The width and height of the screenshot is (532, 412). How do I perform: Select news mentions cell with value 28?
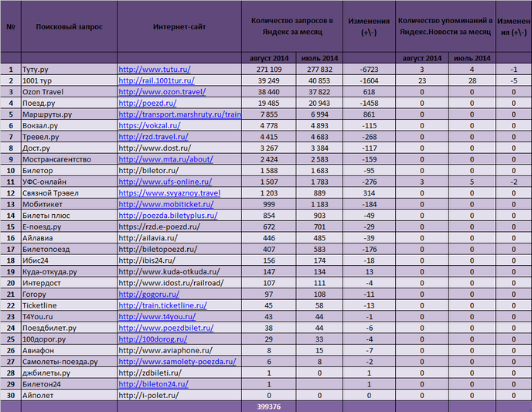[472, 80]
